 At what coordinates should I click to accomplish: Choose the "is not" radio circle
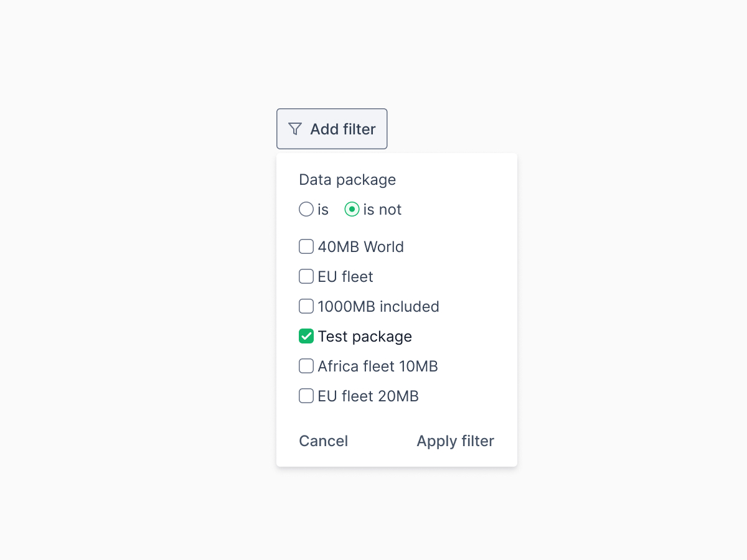coord(352,209)
